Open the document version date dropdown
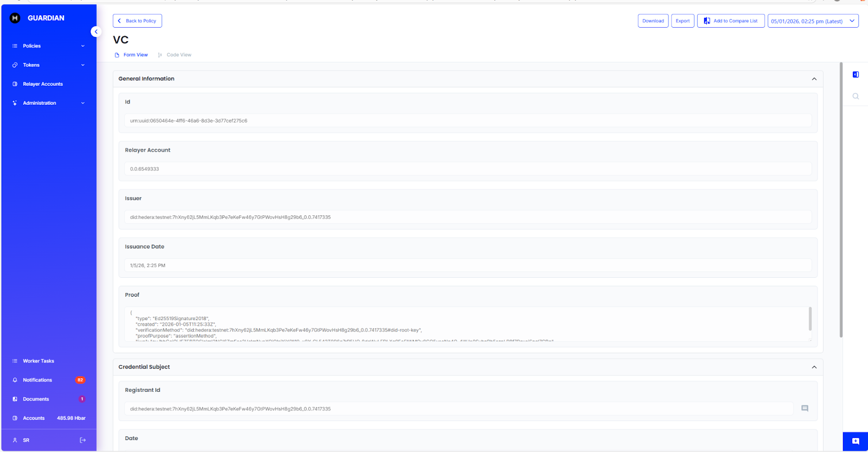The width and height of the screenshot is (868, 452). 813,21
